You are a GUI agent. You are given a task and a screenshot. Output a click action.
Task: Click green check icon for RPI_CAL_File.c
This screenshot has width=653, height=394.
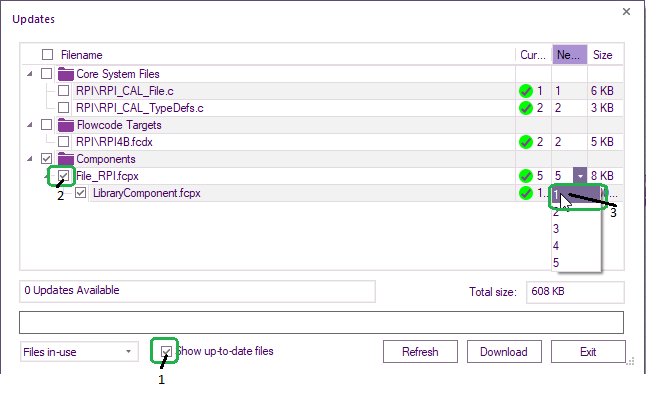[526, 91]
